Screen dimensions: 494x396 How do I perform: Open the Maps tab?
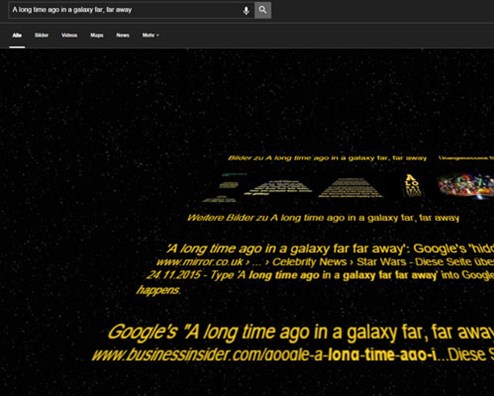pyautogui.click(x=97, y=35)
